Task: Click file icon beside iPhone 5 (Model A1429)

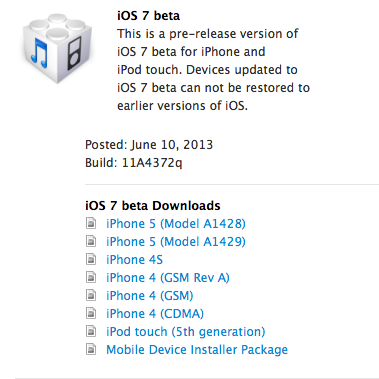Action: pyautogui.click(x=91, y=241)
